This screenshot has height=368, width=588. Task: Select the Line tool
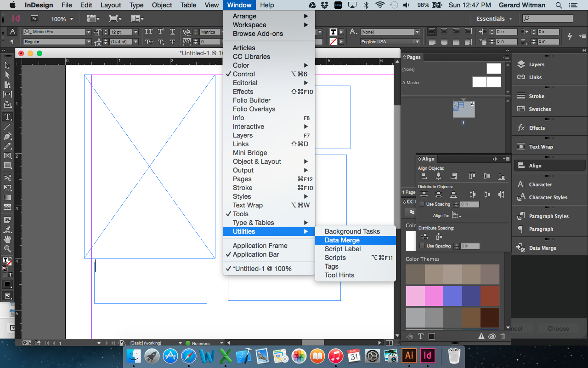pyautogui.click(x=7, y=126)
